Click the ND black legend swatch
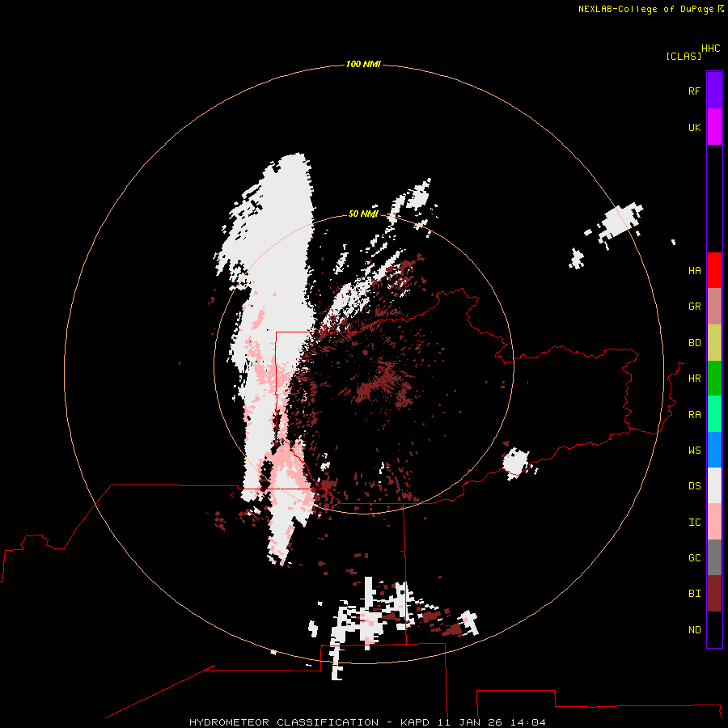Viewport: 728px width, 728px height. tap(714, 629)
